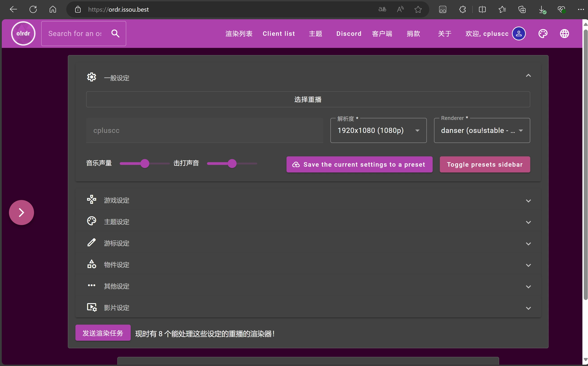The height and width of the screenshot is (366, 588).
Task: Collapse the 一般设定 section chevron
Action: click(x=528, y=76)
